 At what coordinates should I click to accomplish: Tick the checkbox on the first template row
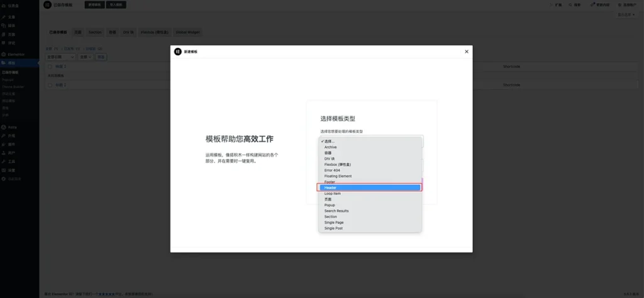(50, 66)
